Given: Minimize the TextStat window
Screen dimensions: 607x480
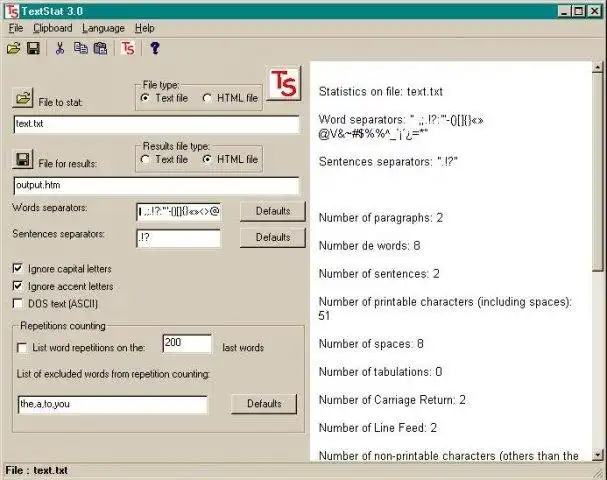Looking at the screenshot, I should pyautogui.click(x=564, y=11).
